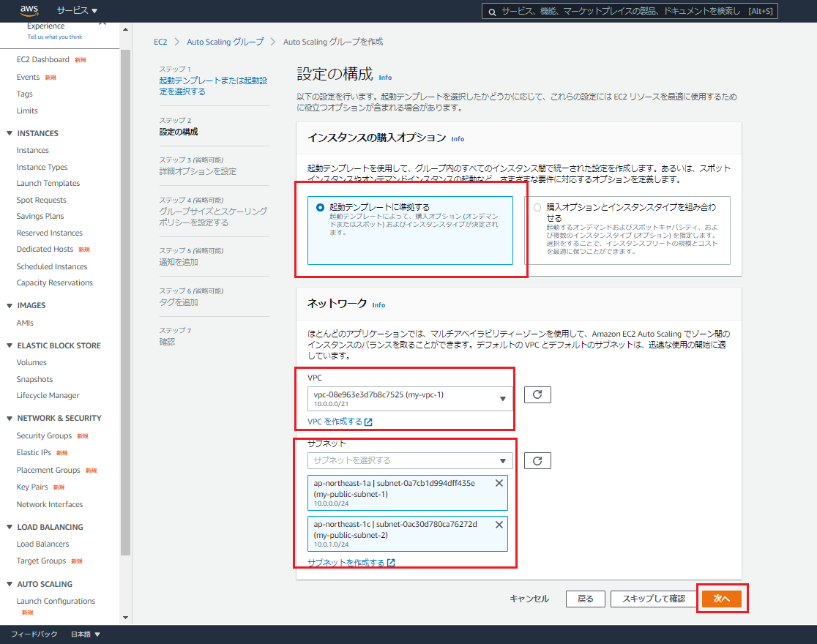The image size is (817, 644).
Task: Open external link icon beside VPCを作成する
Action: (x=368, y=422)
